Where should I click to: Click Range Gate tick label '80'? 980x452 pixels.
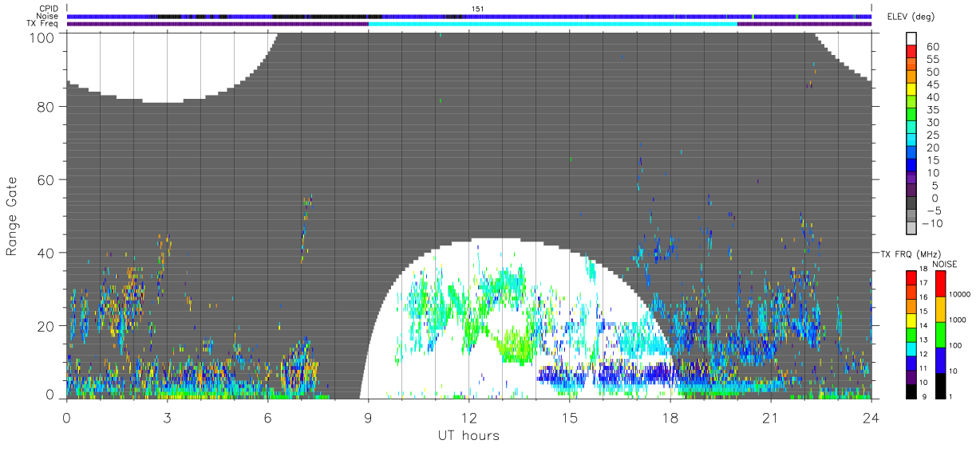pyautogui.click(x=46, y=107)
